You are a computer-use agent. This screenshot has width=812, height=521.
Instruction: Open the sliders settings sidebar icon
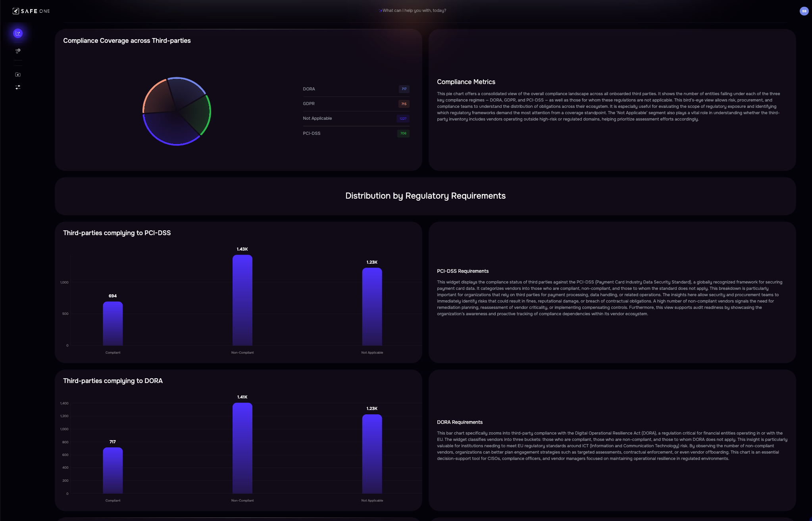[18, 87]
